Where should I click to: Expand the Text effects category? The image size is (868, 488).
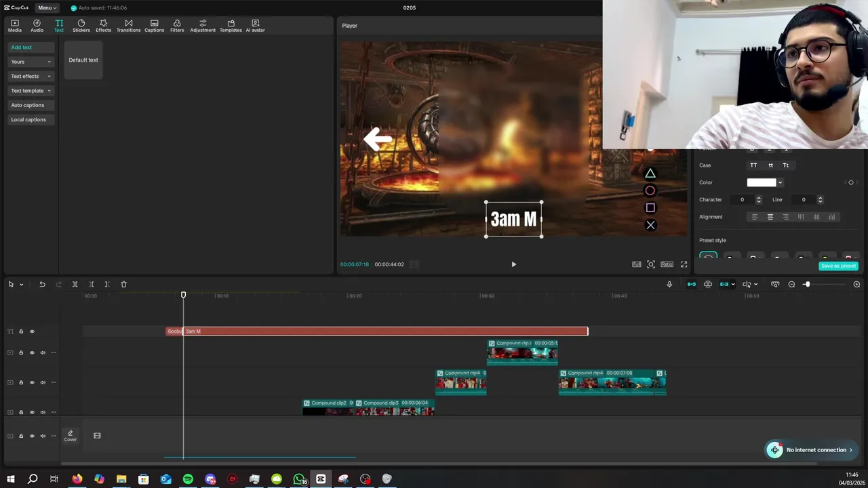pyautogui.click(x=31, y=76)
